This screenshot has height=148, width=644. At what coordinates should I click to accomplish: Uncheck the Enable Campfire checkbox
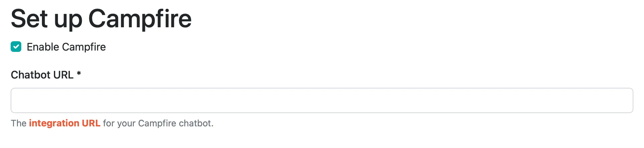(16, 47)
